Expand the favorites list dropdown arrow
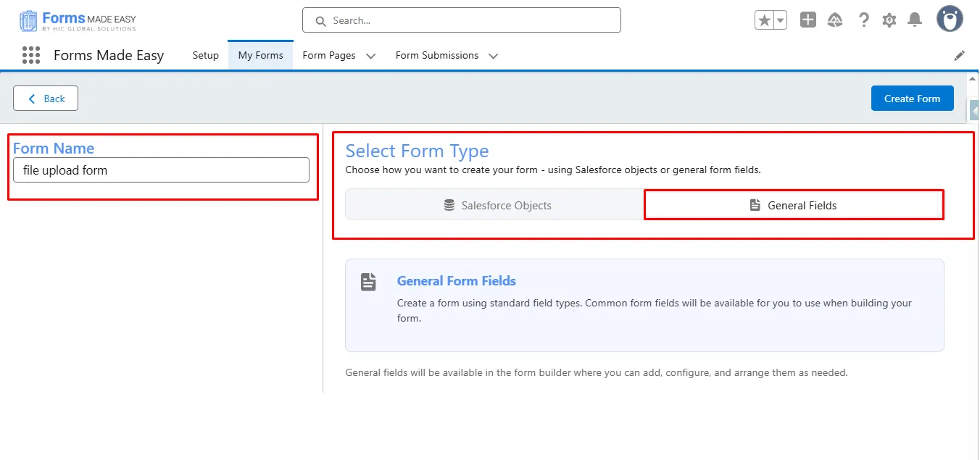 click(781, 20)
